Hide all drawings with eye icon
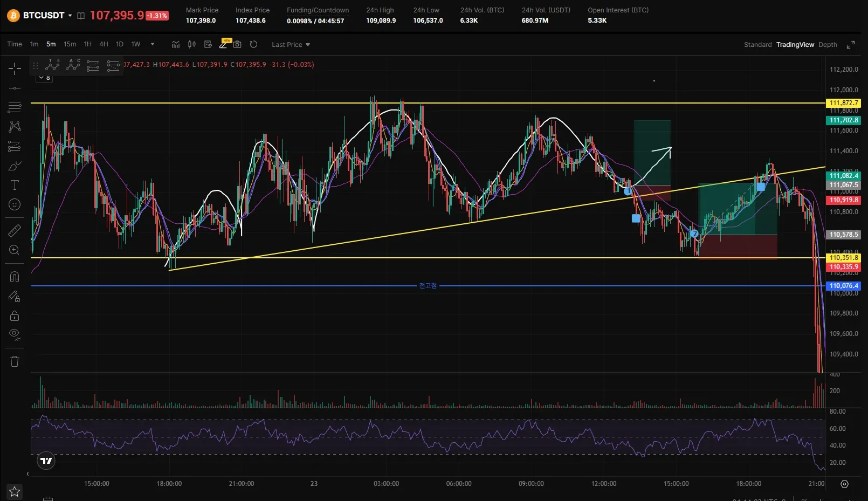 coord(15,334)
